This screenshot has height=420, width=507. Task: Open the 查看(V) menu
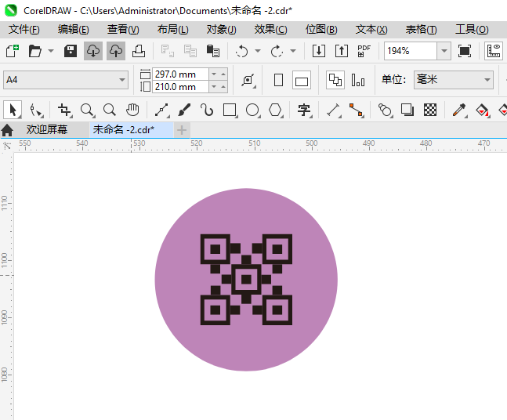[123, 30]
